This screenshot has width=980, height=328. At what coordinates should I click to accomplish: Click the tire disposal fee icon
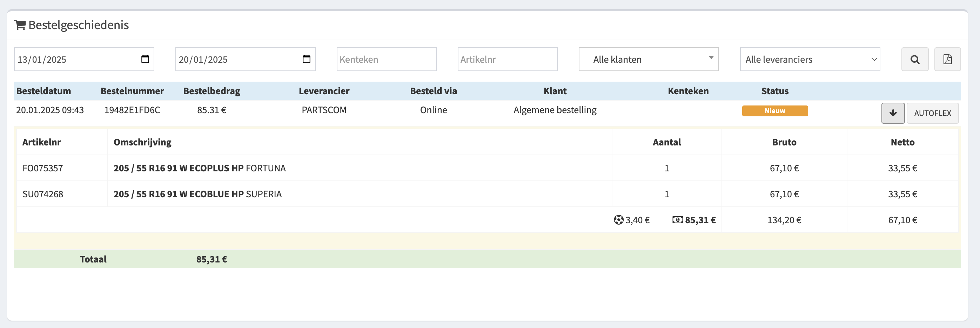[618, 220]
